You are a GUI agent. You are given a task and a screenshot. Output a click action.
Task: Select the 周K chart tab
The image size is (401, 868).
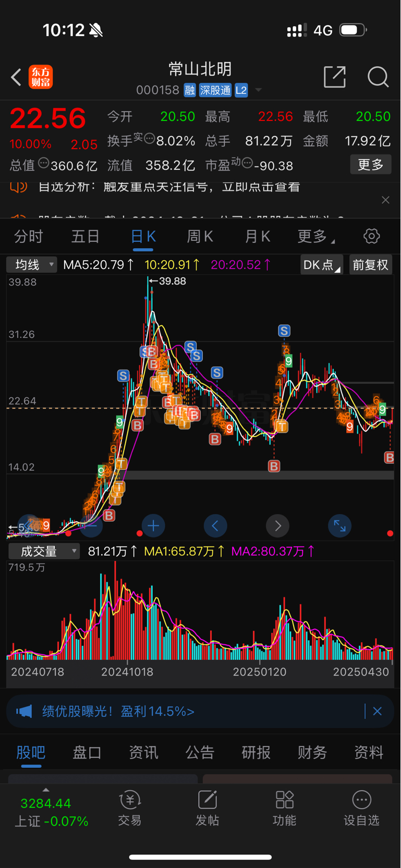pos(200,237)
